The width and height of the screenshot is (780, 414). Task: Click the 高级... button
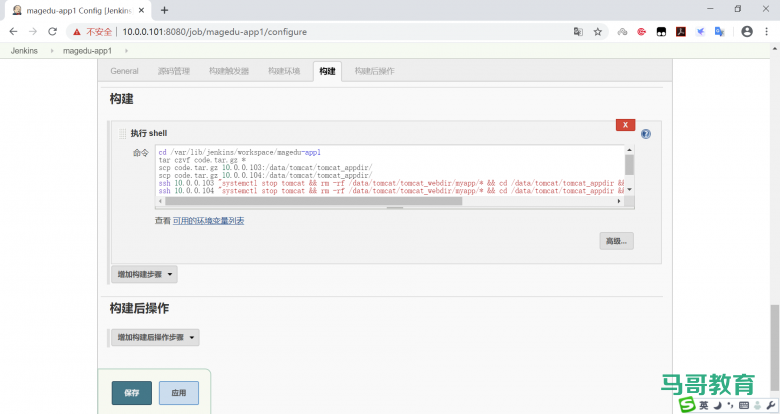(616, 241)
